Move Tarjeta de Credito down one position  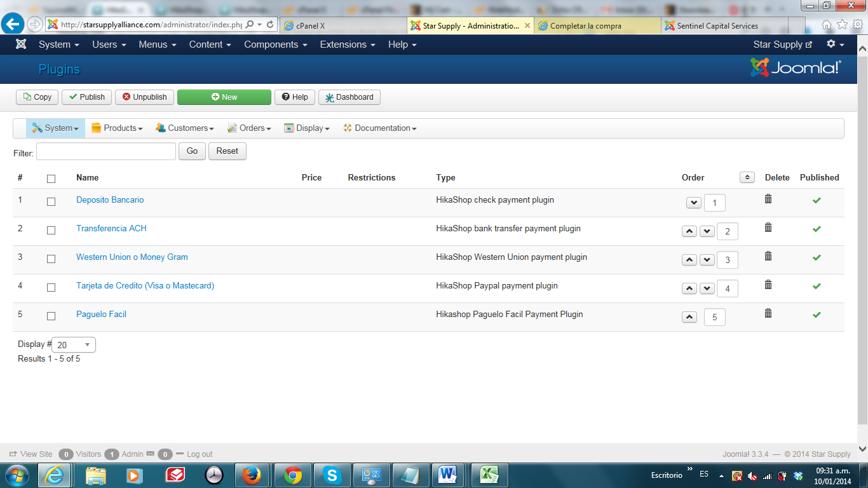[x=707, y=288]
